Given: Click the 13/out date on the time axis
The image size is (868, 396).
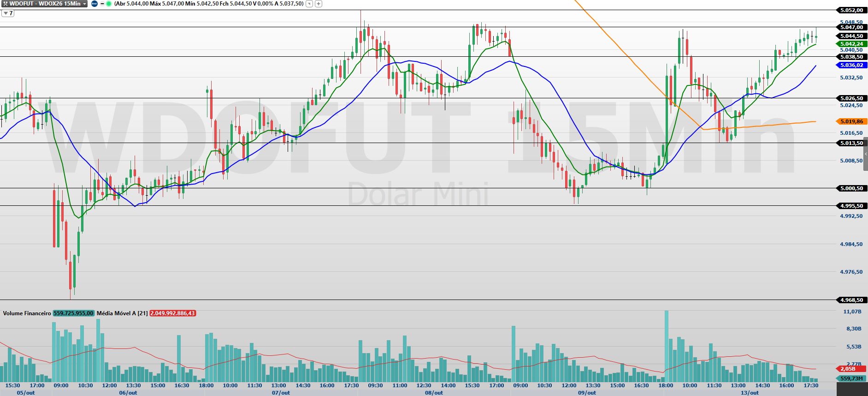Looking at the screenshot, I should click(x=750, y=393).
